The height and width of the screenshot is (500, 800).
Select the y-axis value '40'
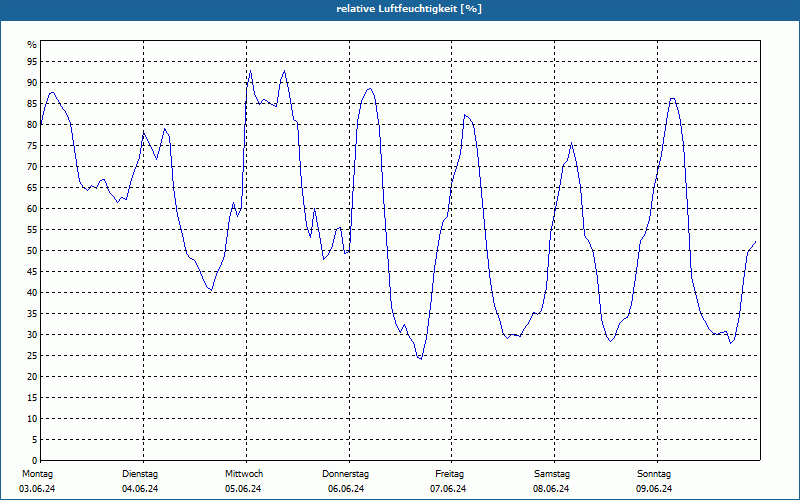(x=32, y=293)
